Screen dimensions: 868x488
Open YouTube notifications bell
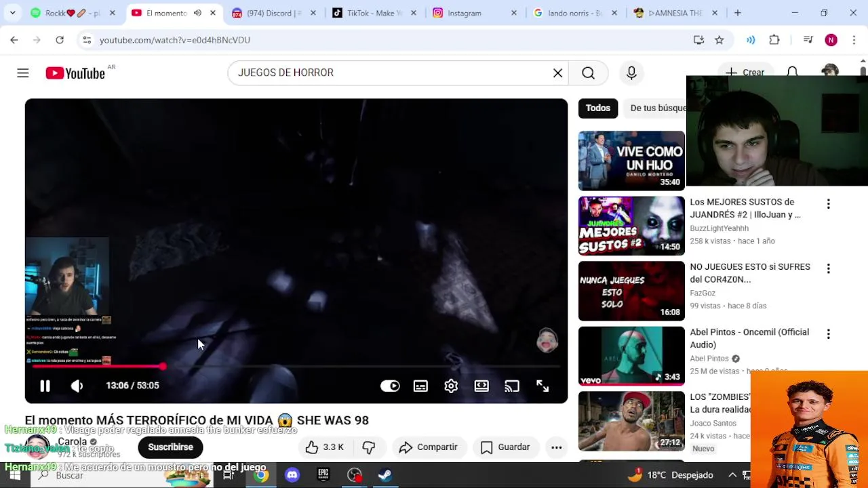tap(792, 72)
